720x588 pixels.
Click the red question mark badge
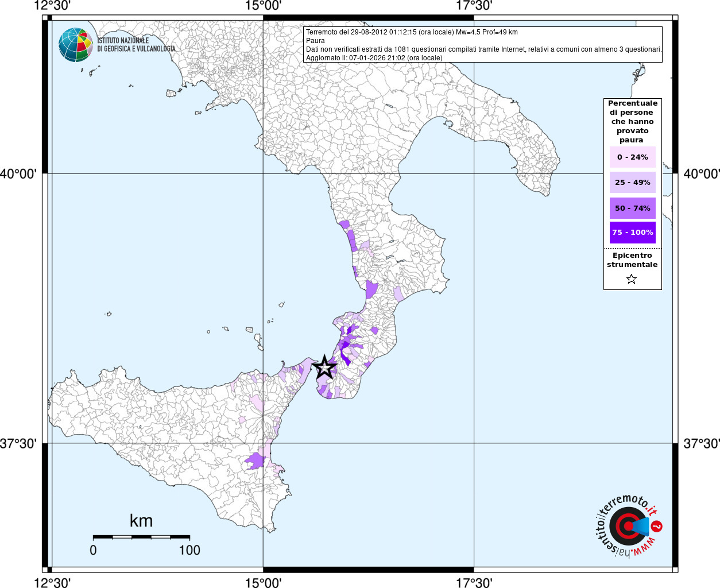coord(657,526)
